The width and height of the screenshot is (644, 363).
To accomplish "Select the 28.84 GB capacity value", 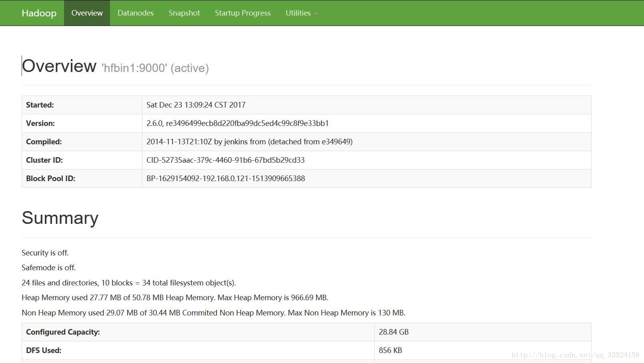I will [x=394, y=332].
